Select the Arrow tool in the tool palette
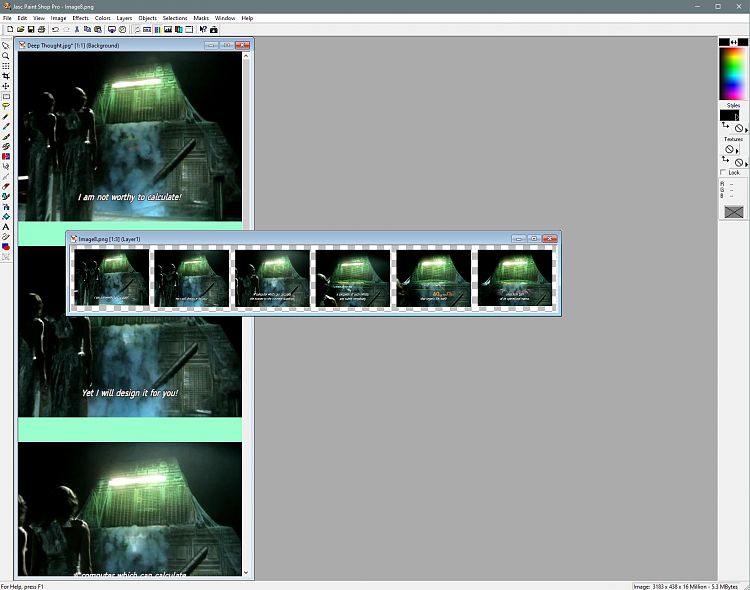The height and width of the screenshot is (590, 750). coord(6,46)
